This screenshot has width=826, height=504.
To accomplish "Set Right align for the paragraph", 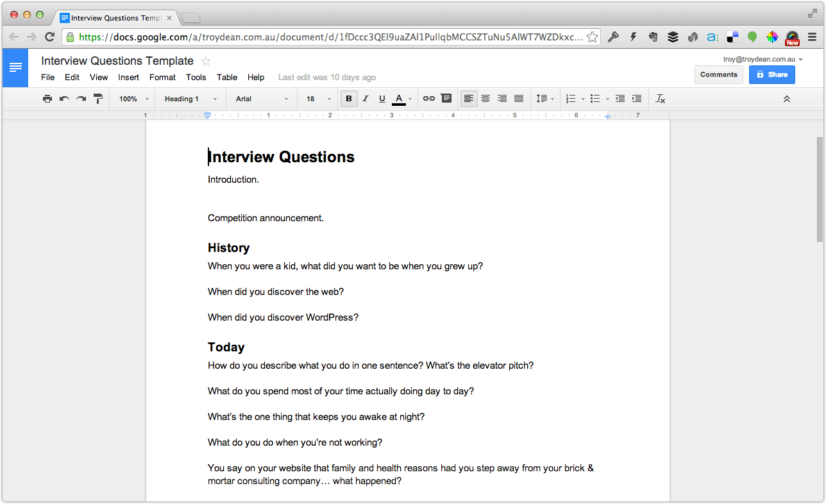I will 502,99.
